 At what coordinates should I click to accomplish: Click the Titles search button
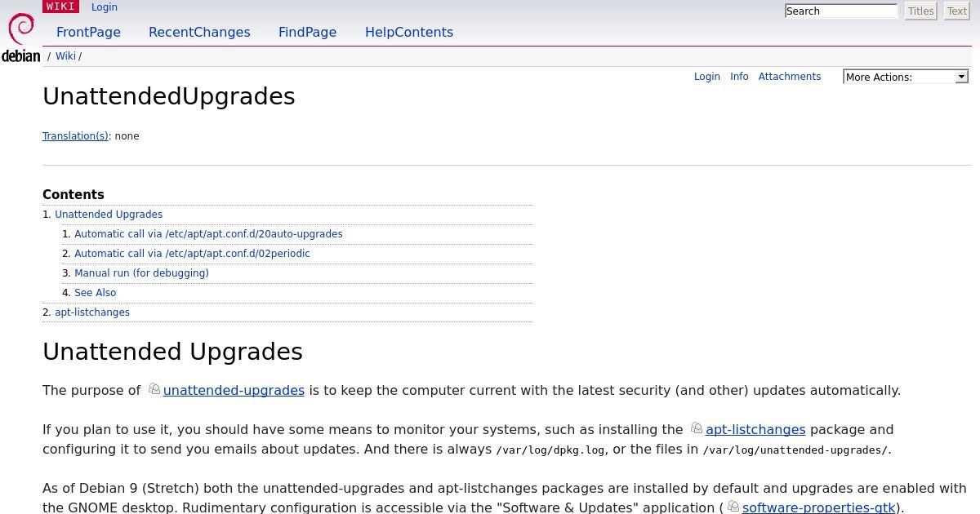click(x=921, y=11)
